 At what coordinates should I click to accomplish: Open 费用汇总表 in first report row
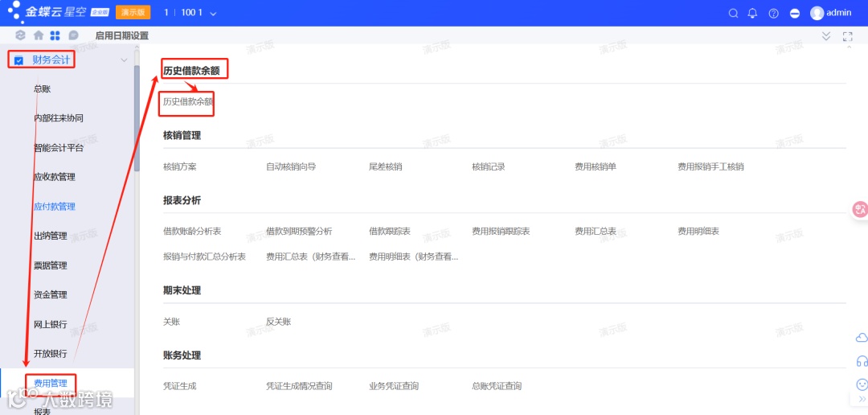click(595, 231)
